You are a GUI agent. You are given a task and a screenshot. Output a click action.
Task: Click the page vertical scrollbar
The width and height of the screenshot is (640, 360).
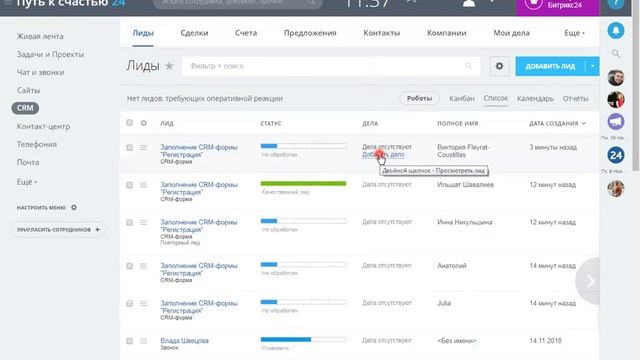click(x=636, y=85)
